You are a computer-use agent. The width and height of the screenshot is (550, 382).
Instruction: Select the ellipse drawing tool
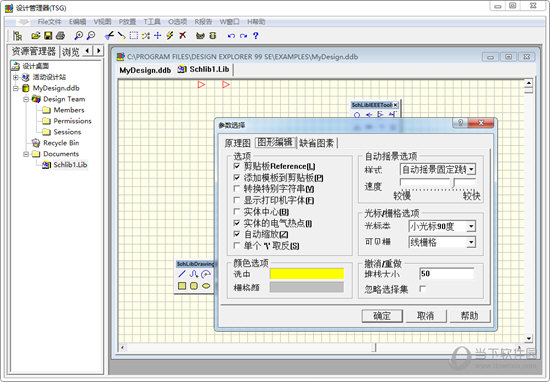click(x=206, y=286)
